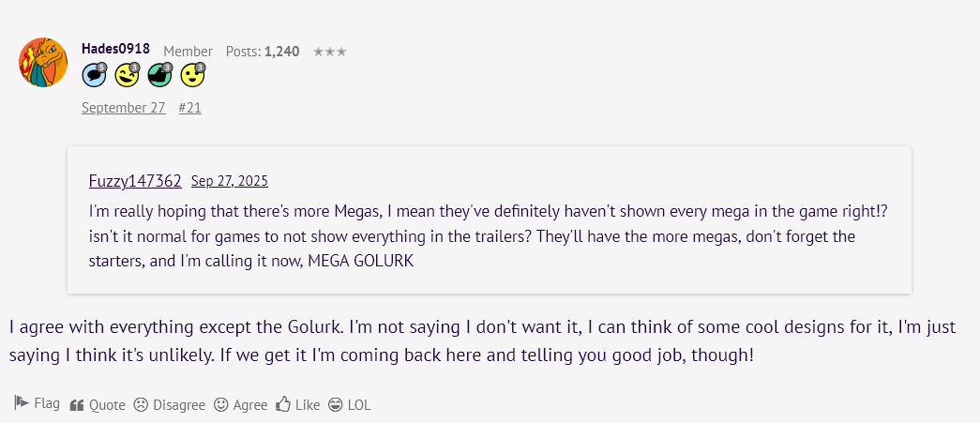Open the #21 post permalink

189,108
